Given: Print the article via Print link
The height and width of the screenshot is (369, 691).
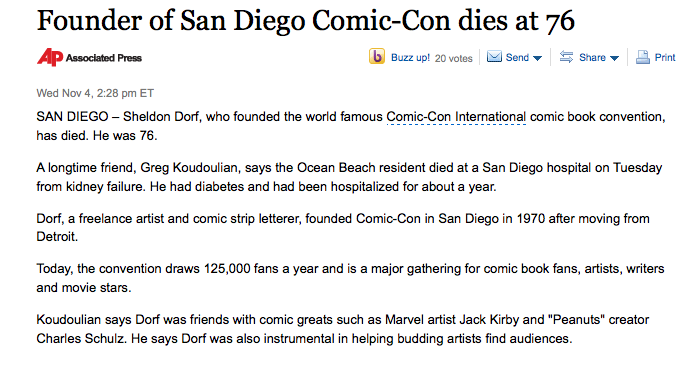Looking at the screenshot, I should point(665,58).
